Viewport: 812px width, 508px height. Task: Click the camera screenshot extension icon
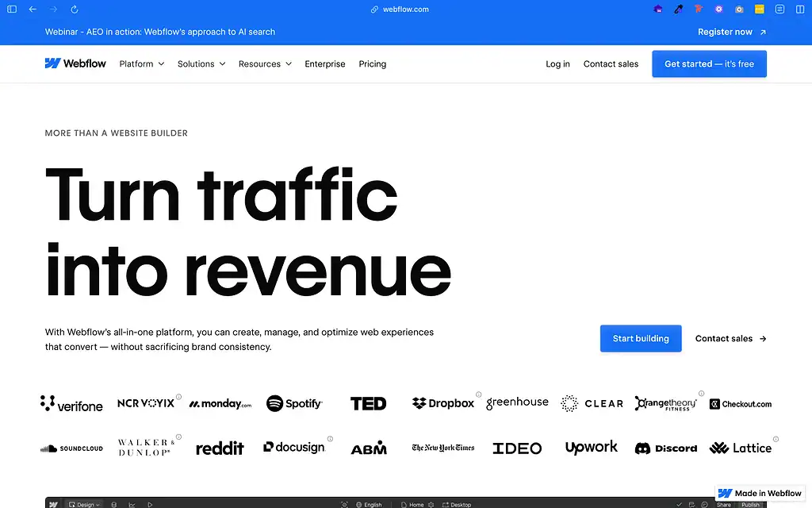[739, 9]
